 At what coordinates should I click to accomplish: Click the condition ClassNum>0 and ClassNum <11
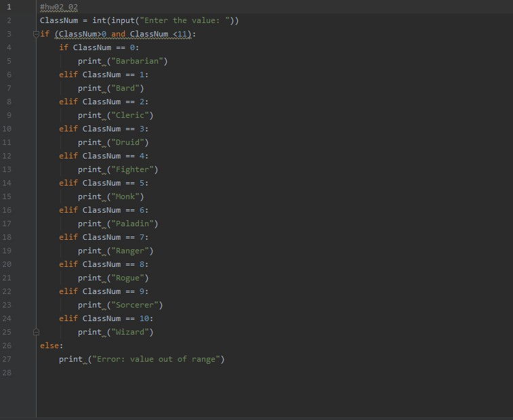tap(123, 34)
